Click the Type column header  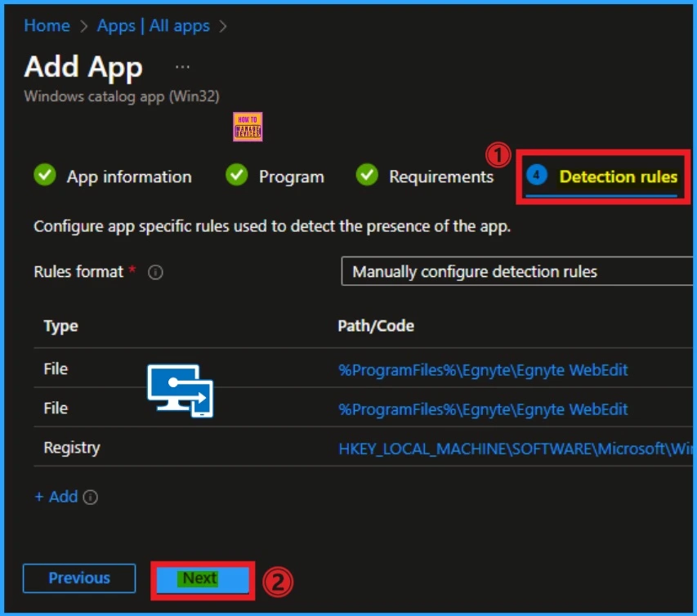[61, 326]
